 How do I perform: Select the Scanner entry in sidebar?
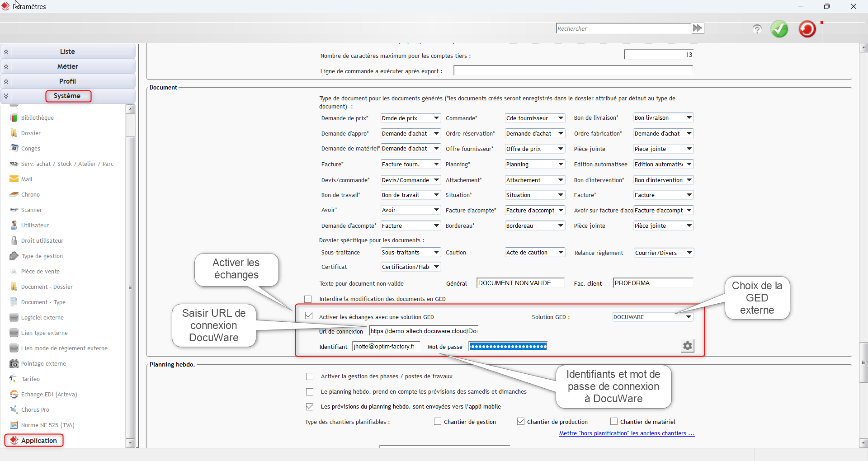(31, 210)
